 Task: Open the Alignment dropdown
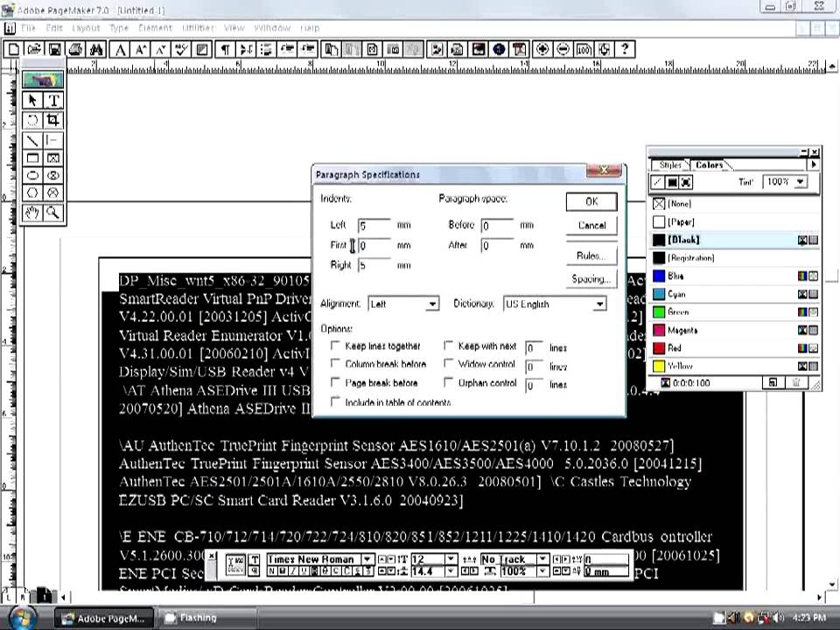(403, 304)
